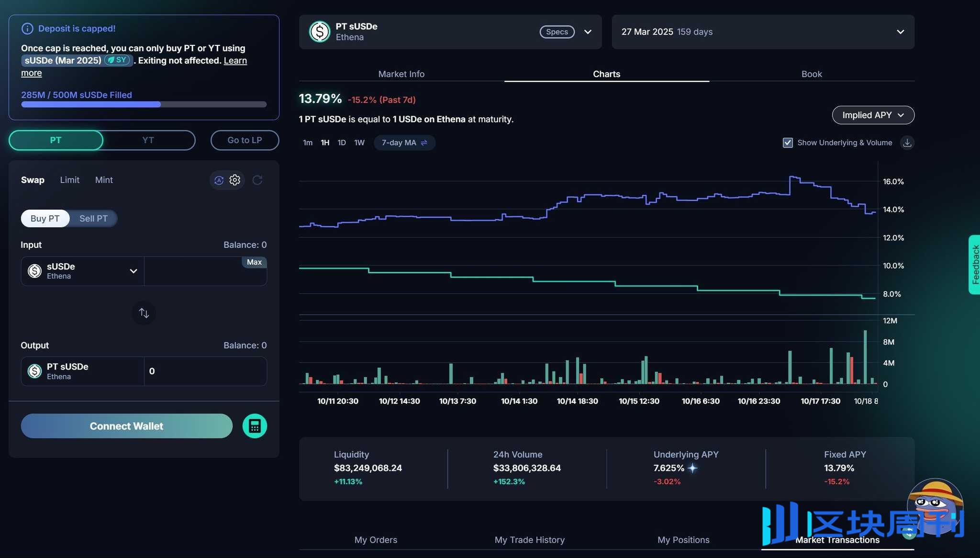The height and width of the screenshot is (558, 980).
Task: Open the Implied APY chart type dropdown
Action: [873, 115]
